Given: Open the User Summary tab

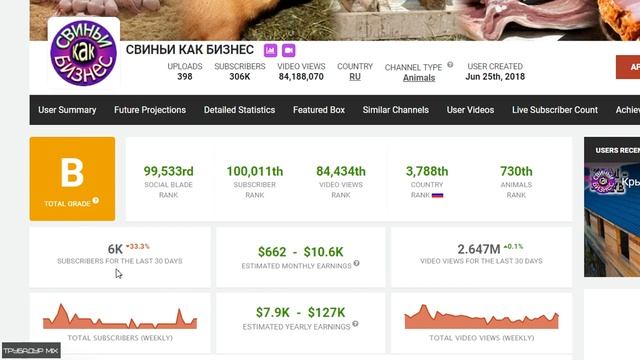Looking at the screenshot, I should point(67,110).
